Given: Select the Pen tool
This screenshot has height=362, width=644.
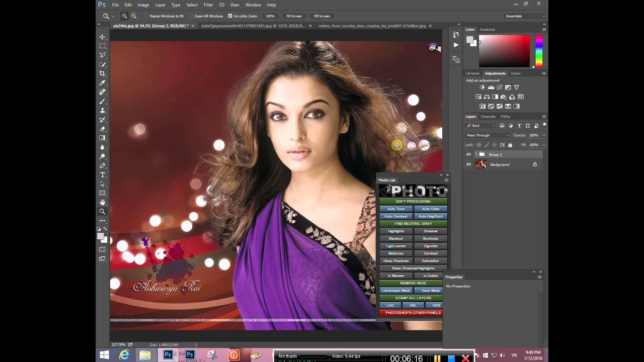Looking at the screenshot, I should click(102, 165).
